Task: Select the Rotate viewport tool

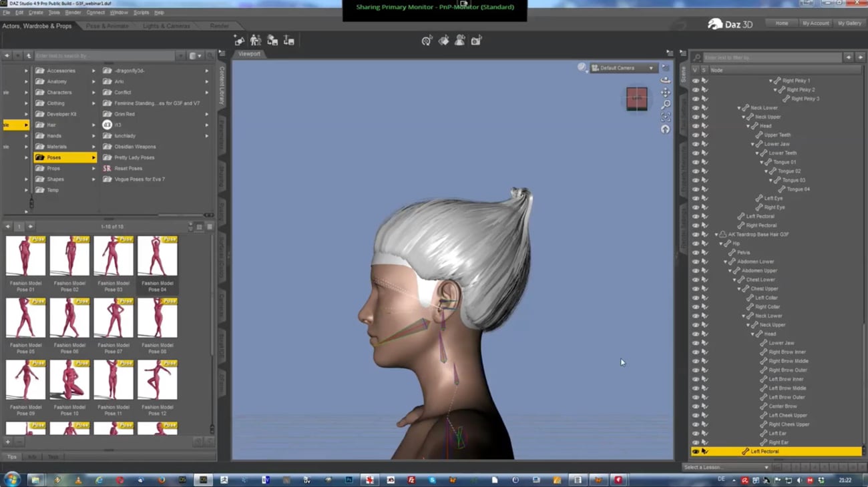Action: pyautogui.click(x=665, y=80)
